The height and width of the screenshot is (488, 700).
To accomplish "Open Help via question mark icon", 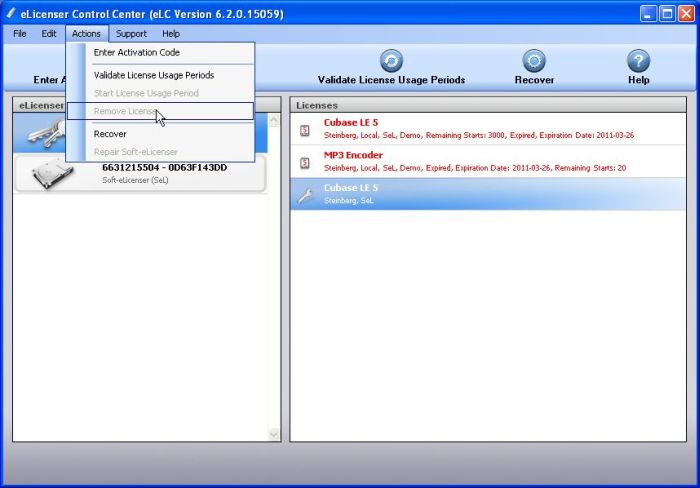I will coord(638,61).
